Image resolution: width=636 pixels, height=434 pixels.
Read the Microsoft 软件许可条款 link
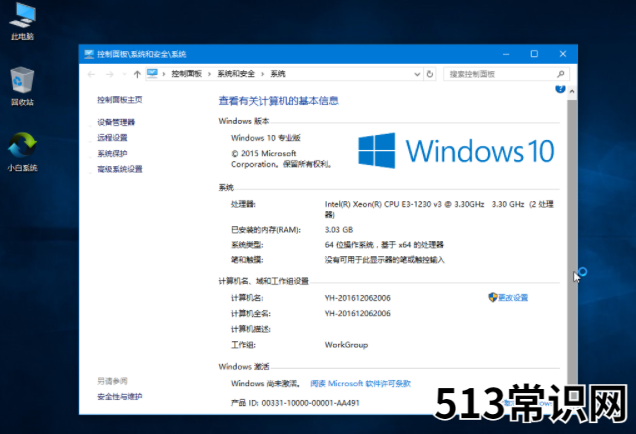[361, 383]
